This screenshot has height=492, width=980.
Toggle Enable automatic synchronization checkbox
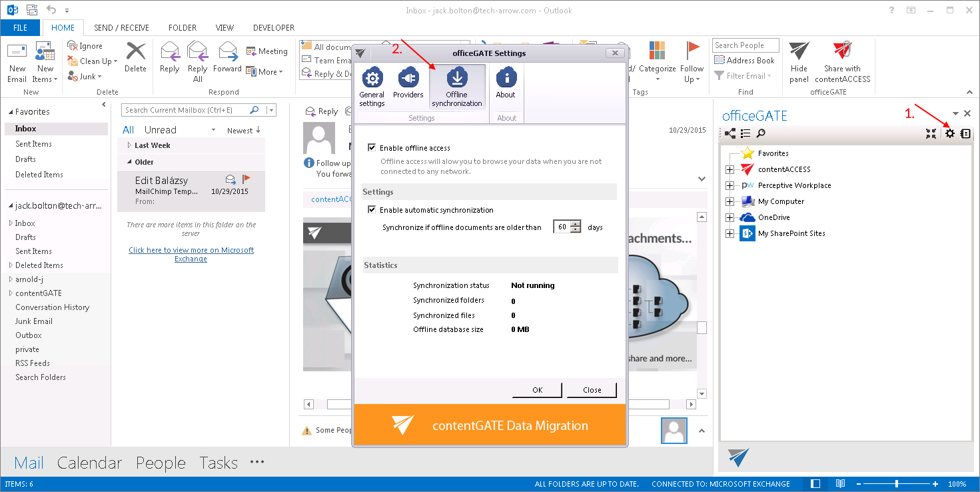[x=372, y=209]
